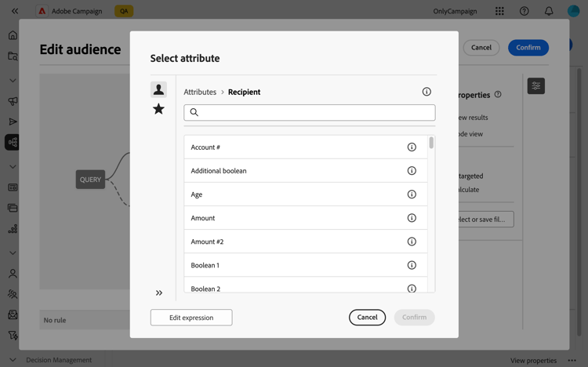Cancel the Select attribute dialog
This screenshot has height=367, width=588.
point(367,317)
